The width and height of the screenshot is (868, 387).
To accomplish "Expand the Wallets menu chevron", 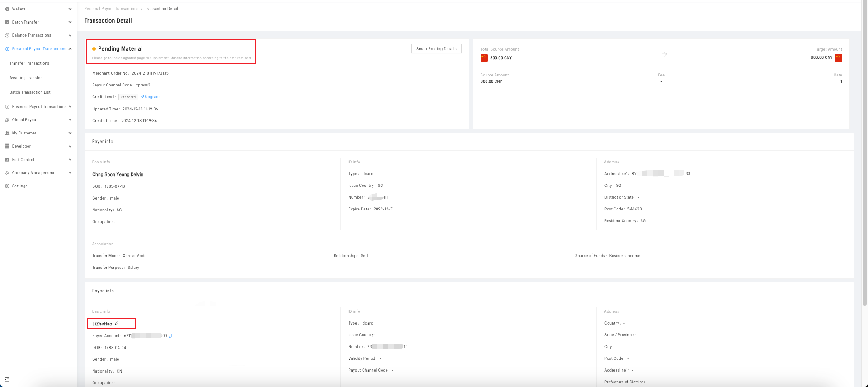I will pyautogui.click(x=70, y=9).
